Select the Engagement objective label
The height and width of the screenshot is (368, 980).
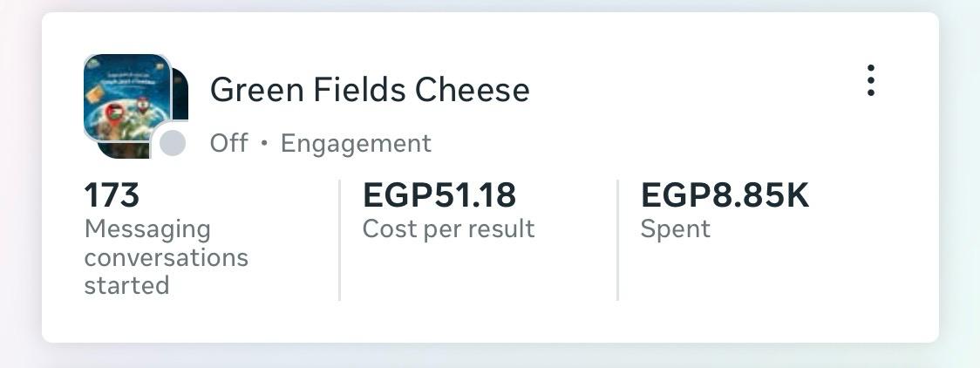pyautogui.click(x=356, y=143)
